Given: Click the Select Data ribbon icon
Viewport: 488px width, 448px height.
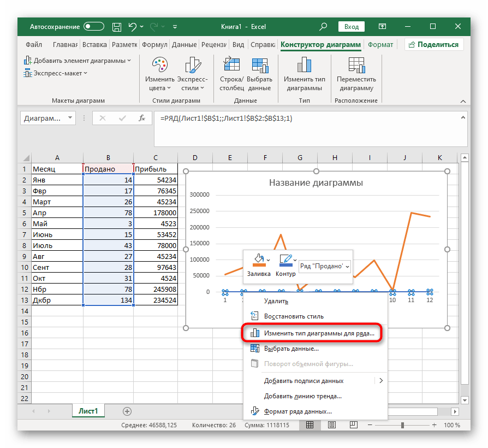Looking at the screenshot, I should [x=259, y=66].
